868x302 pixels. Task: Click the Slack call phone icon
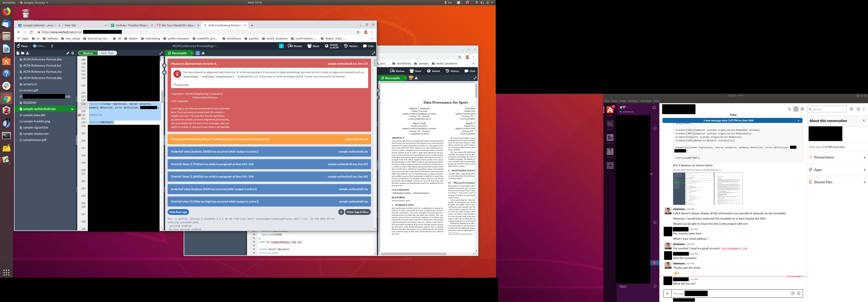pyautogui.click(x=789, y=109)
